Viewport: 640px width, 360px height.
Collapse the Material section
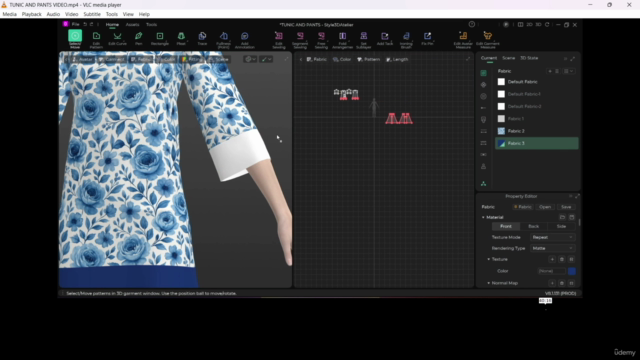pos(484,218)
